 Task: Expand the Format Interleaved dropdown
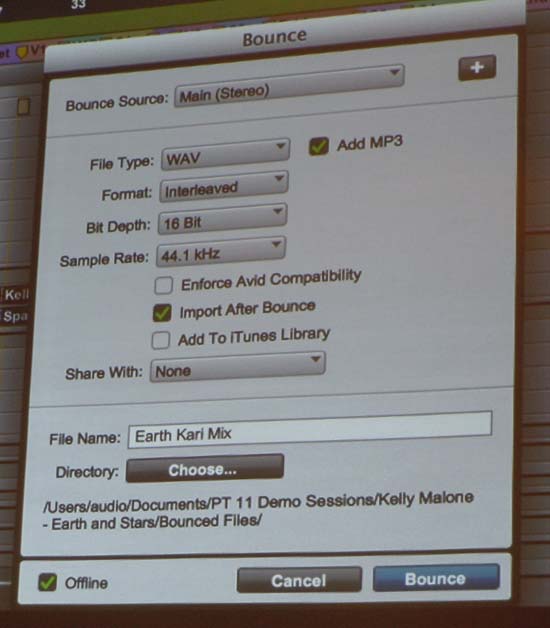pos(224,187)
